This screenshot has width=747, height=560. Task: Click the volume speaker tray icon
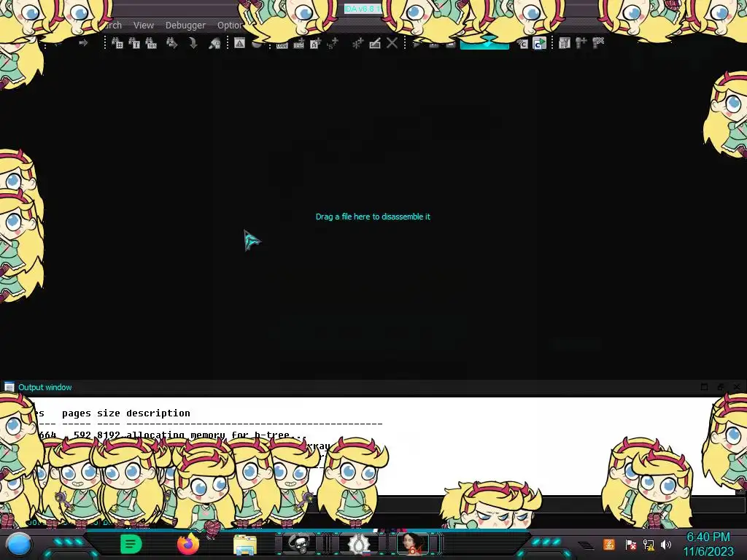click(x=666, y=544)
